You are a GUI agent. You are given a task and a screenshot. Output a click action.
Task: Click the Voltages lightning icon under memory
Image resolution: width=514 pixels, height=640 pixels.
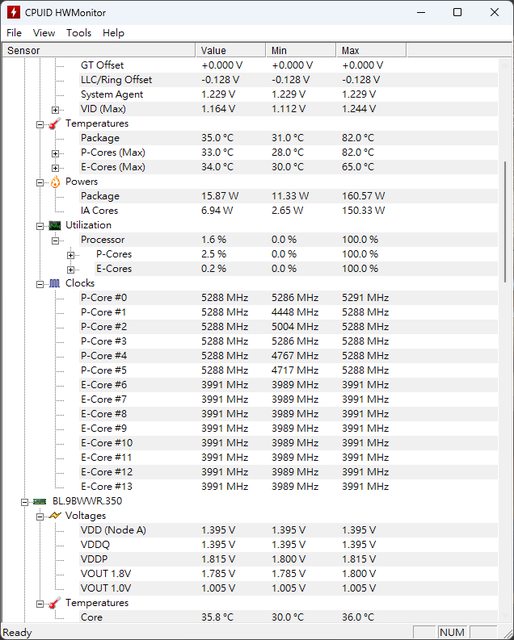tap(55, 516)
